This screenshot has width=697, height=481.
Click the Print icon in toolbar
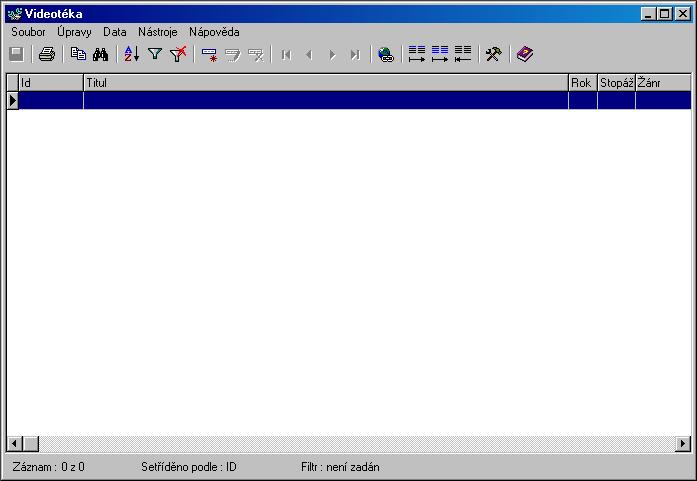coord(47,54)
